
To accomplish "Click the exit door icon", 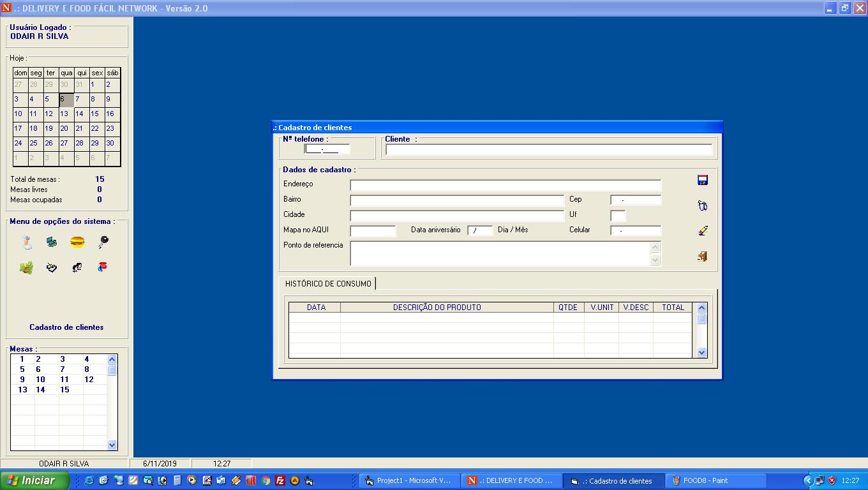I will tap(703, 256).
